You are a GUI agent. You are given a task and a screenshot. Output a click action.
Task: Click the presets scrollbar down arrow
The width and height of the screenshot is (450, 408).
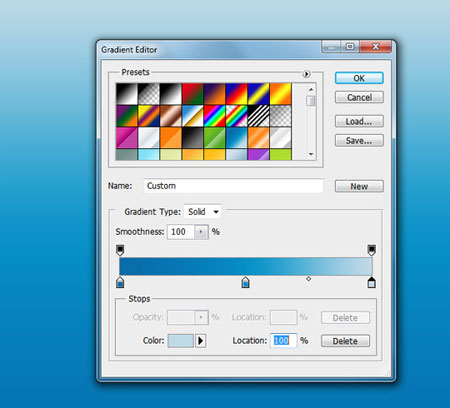pyautogui.click(x=311, y=154)
